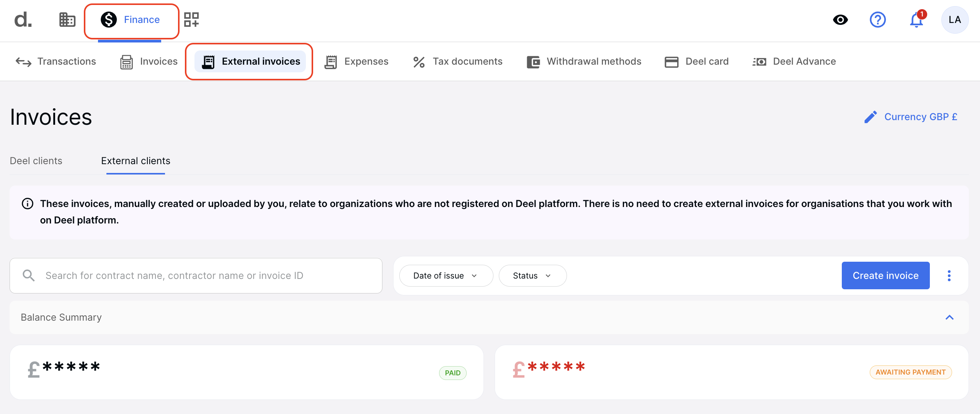Go to Transactions tab

coord(56,61)
